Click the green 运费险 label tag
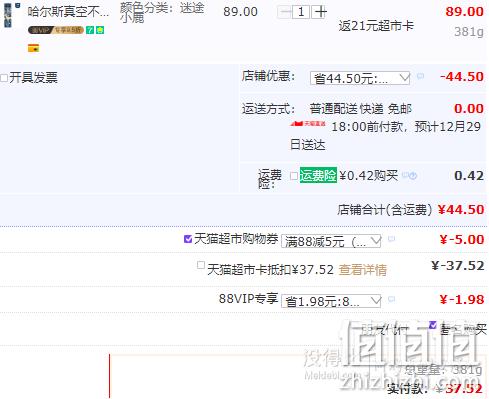This screenshot has width=489, height=399. pos(318,175)
